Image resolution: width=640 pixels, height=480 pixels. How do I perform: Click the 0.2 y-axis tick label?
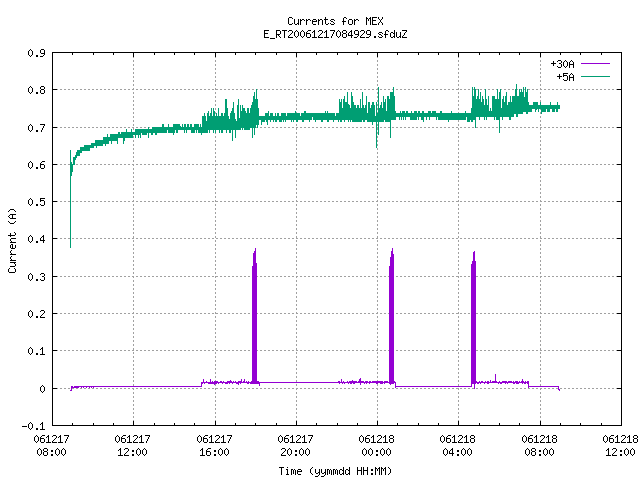36,314
